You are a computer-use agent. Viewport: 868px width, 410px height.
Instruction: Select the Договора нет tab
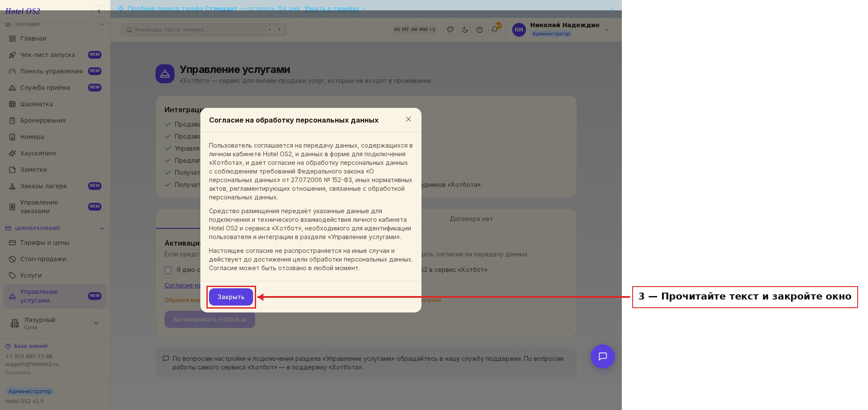tap(471, 219)
